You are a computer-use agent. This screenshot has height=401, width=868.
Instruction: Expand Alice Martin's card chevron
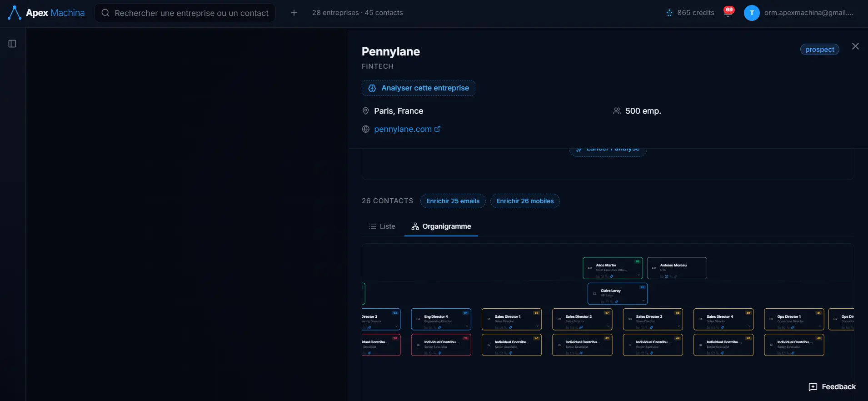tap(639, 275)
